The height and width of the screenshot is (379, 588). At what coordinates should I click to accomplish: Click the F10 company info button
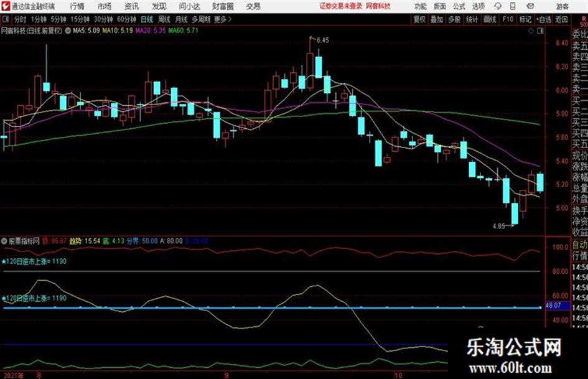click(x=508, y=19)
